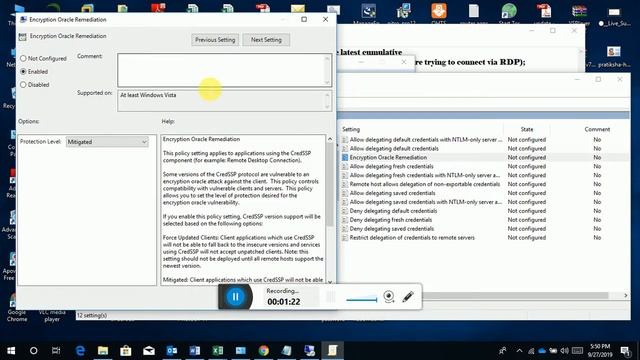Viewport: 640px width, 360px height.
Task: Click the 'At least Windows Vista' supported text
Action: tap(148, 95)
